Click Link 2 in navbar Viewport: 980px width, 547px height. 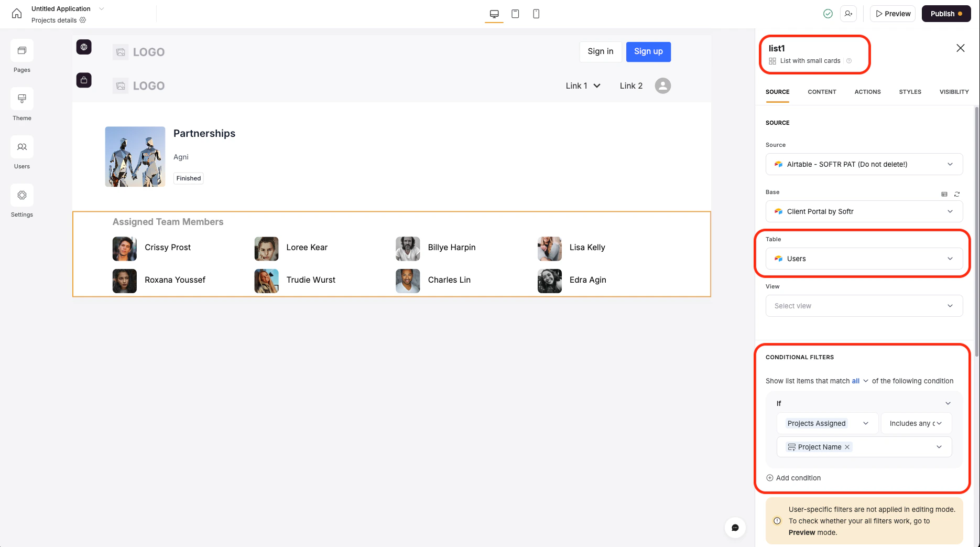631,85
